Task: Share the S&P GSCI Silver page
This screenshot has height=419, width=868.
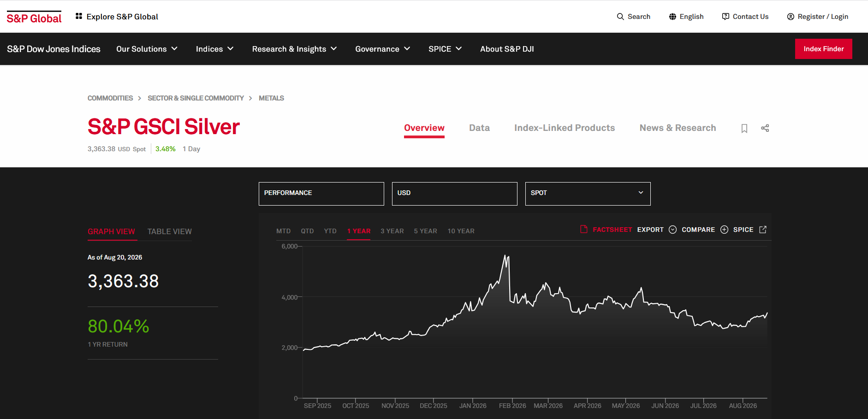Action: (x=765, y=128)
